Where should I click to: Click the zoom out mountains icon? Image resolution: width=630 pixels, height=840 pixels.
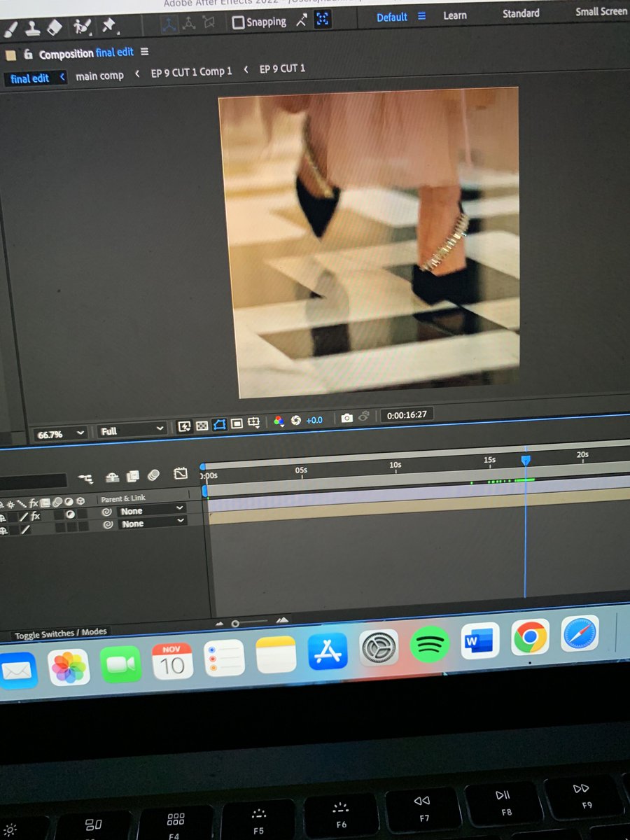[220, 623]
